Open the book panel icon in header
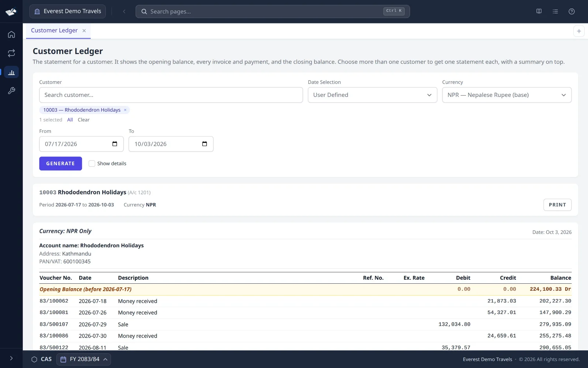588x368 pixels. point(539,11)
